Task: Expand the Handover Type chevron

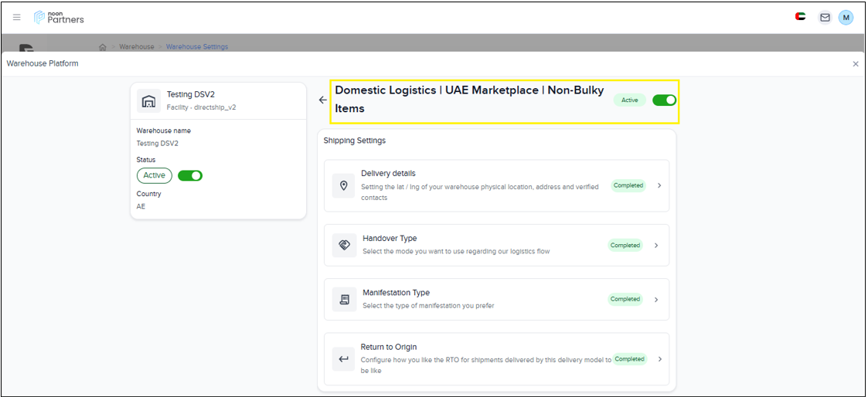Action: 656,246
